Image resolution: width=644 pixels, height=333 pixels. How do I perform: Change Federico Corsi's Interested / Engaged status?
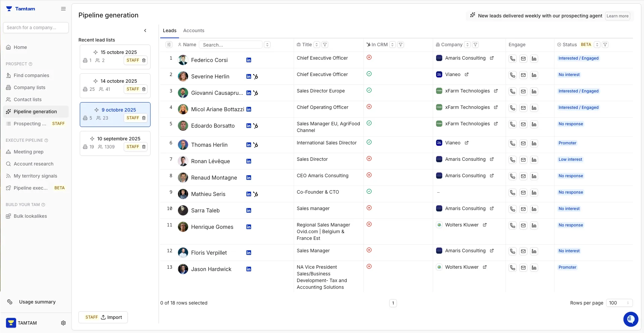578,58
